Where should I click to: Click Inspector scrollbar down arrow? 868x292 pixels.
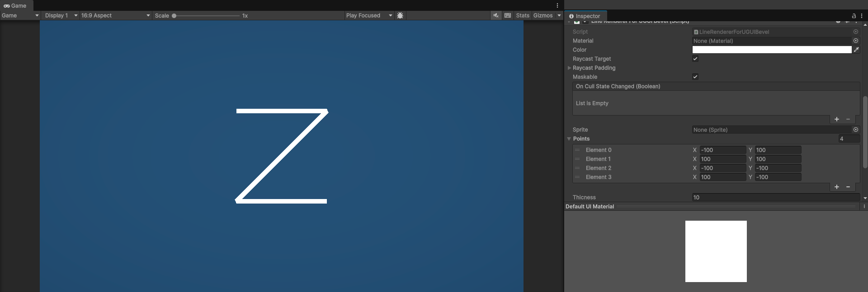point(865,198)
